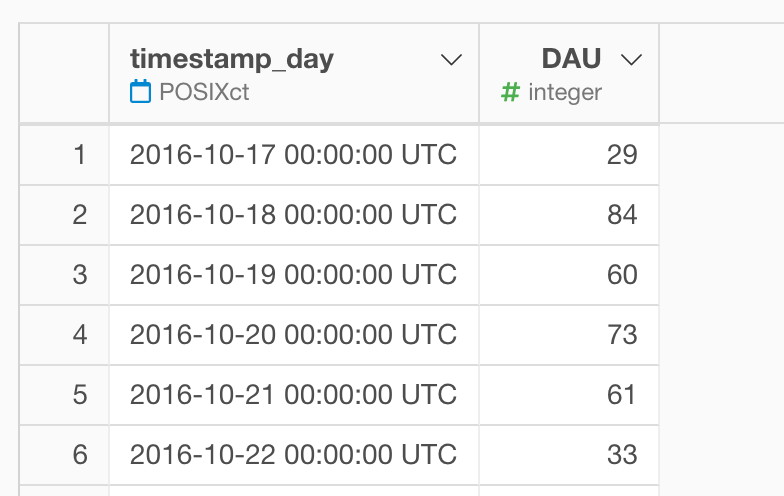
Task: Click the integer type label
Action: click(565, 92)
